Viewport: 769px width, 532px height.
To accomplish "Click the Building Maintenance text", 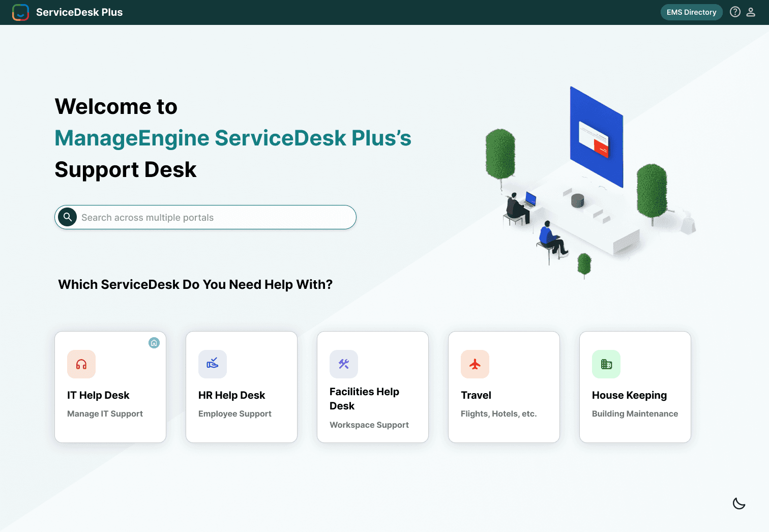I will [x=635, y=414].
